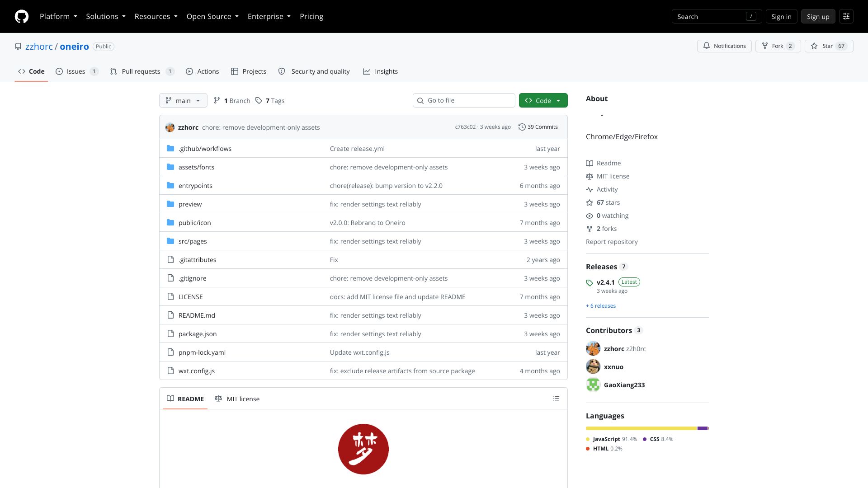Focus the Go to file input
The image size is (868, 488).
tap(464, 100)
